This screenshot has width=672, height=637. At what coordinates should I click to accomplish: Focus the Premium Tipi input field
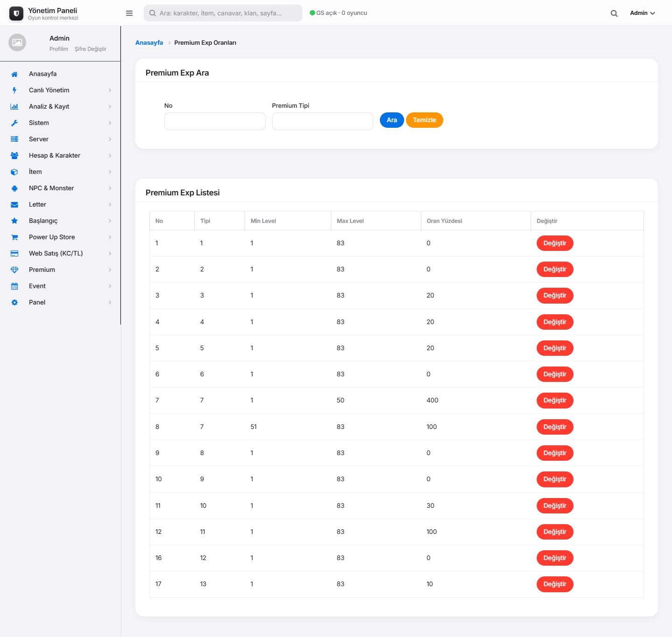(x=322, y=121)
